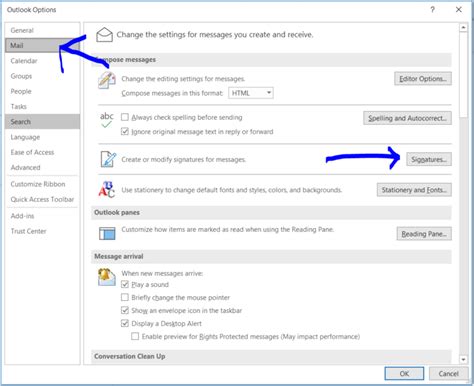Switch to the Advanced options category
474x386 pixels.
[x=25, y=167]
